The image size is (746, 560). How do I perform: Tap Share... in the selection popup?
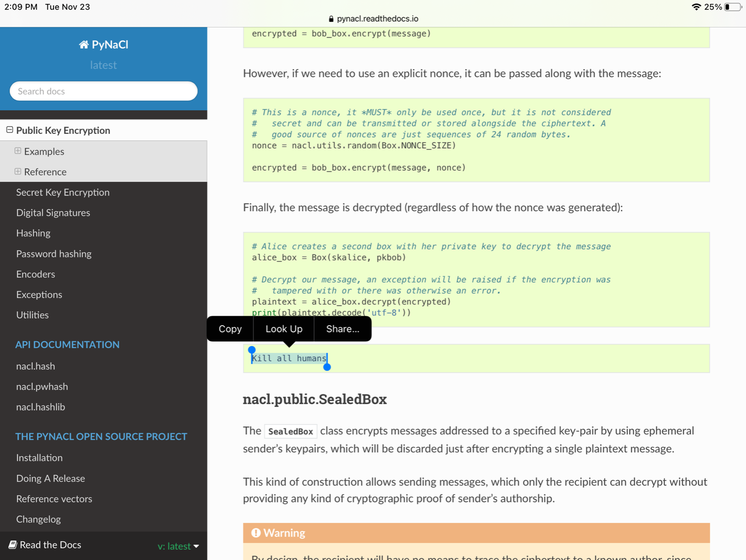click(x=342, y=329)
